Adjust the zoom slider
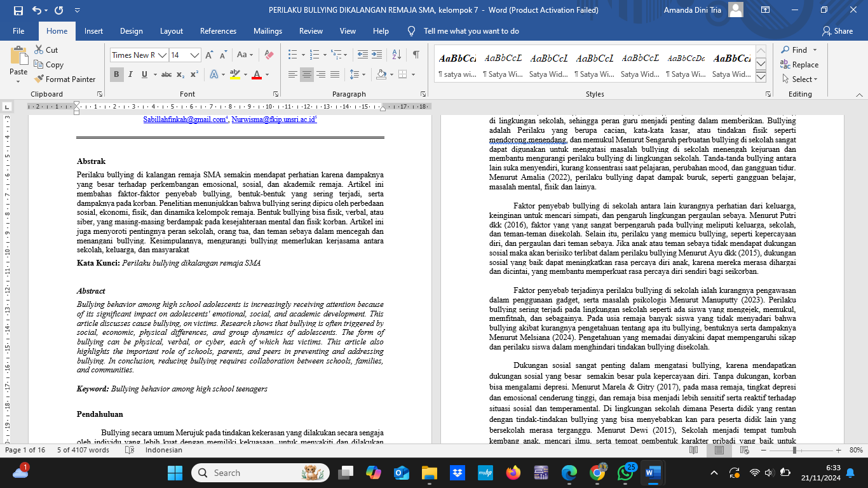The width and height of the screenshot is (868, 488). [x=794, y=450]
